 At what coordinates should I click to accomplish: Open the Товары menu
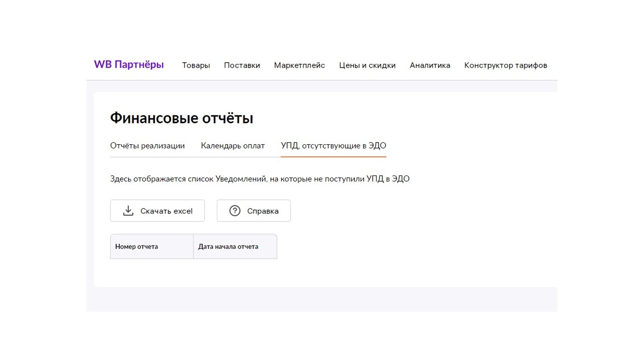point(196,65)
